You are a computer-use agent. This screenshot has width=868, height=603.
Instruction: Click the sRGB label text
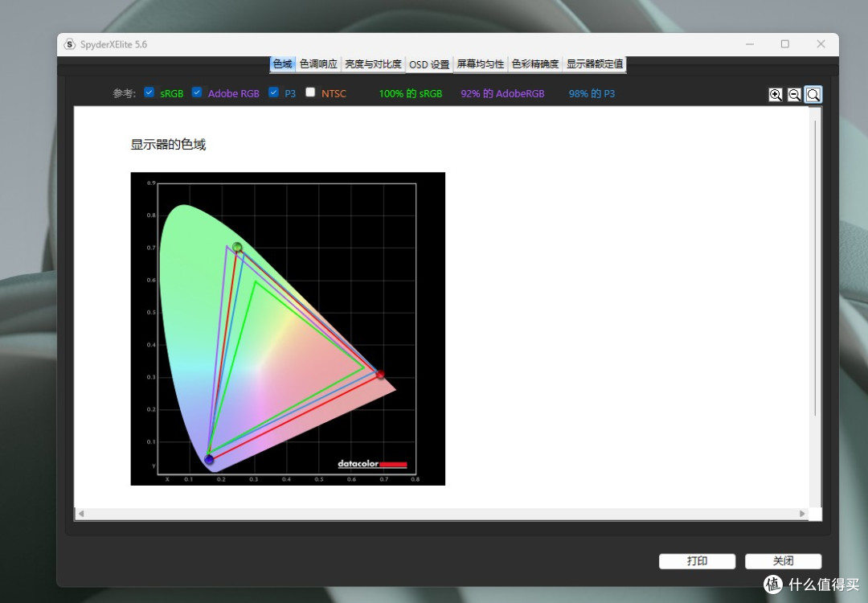(172, 93)
